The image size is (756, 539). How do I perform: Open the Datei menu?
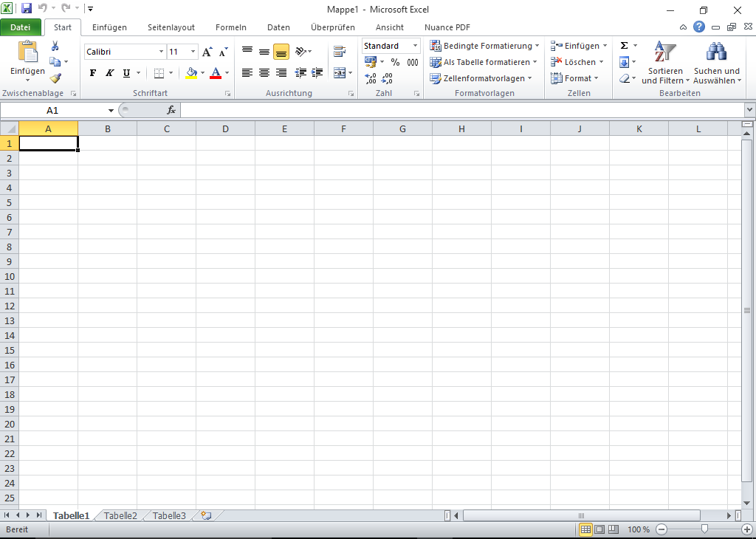[21, 27]
